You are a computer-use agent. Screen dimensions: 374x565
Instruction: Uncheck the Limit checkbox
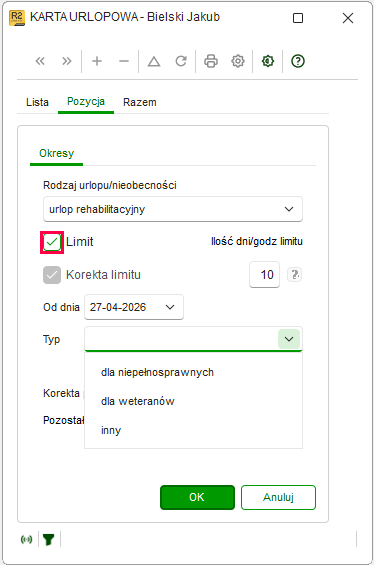click(52, 242)
